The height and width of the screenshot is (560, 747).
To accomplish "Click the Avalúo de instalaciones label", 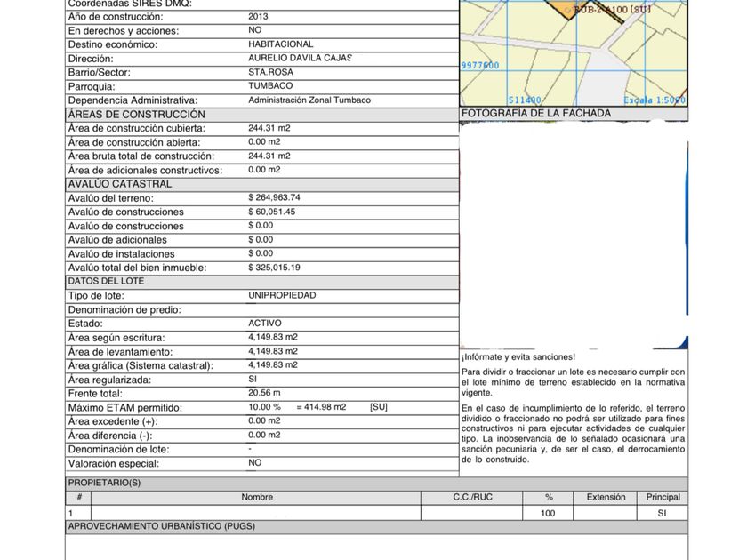I will (x=122, y=254).
